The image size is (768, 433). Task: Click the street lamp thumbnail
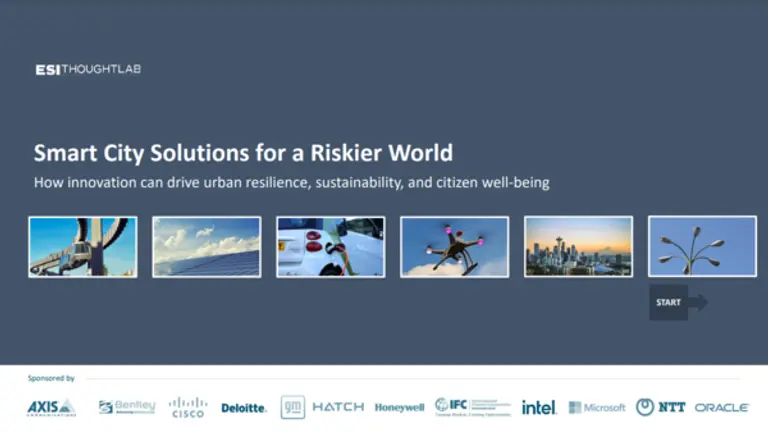click(702, 247)
